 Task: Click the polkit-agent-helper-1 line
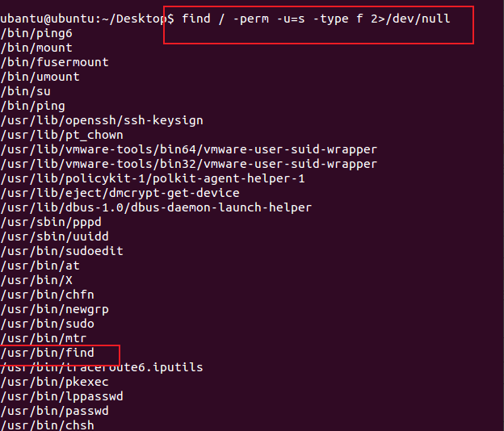pos(153,178)
